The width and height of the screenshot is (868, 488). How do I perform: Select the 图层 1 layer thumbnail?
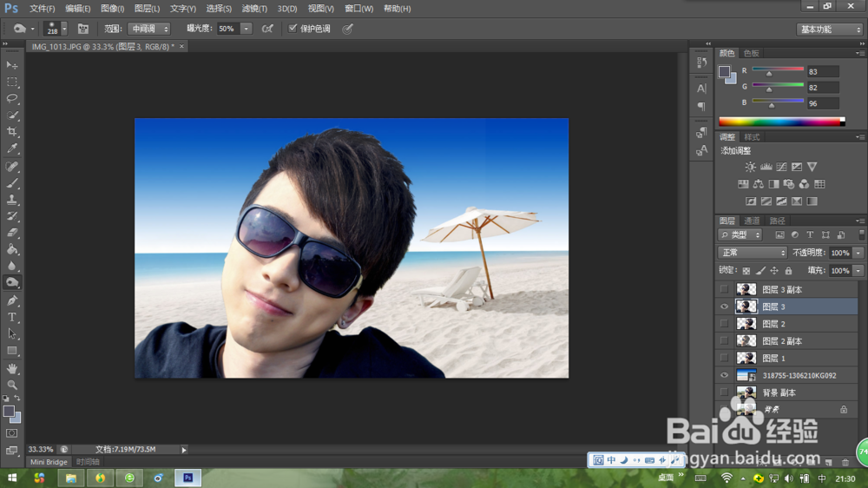746,358
